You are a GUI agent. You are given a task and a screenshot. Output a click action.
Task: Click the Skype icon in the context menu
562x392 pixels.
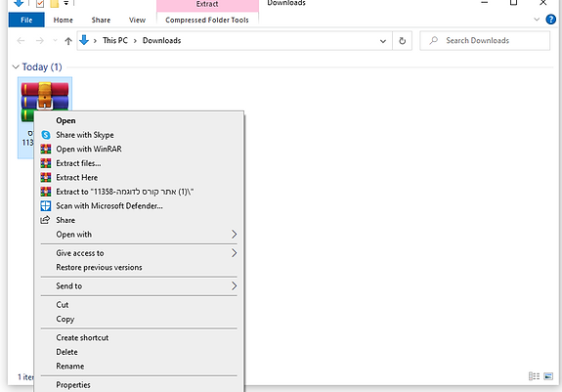click(46, 135)
